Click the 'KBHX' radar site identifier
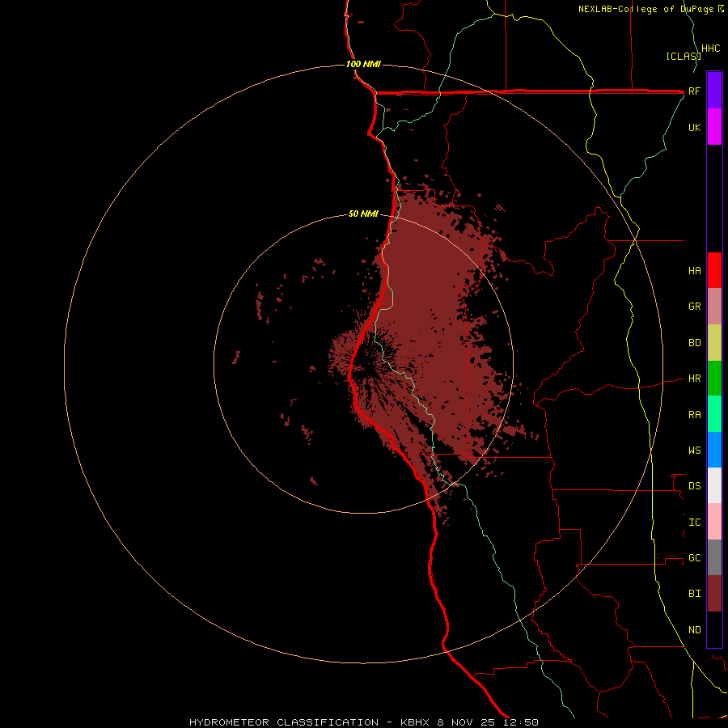 (415, 722)
